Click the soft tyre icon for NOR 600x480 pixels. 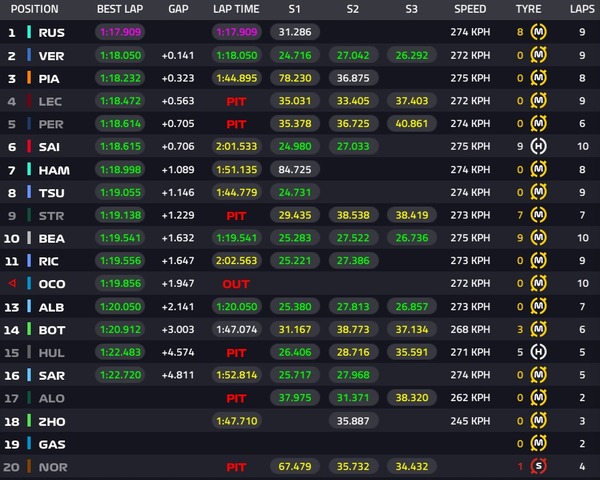(539, 466)
